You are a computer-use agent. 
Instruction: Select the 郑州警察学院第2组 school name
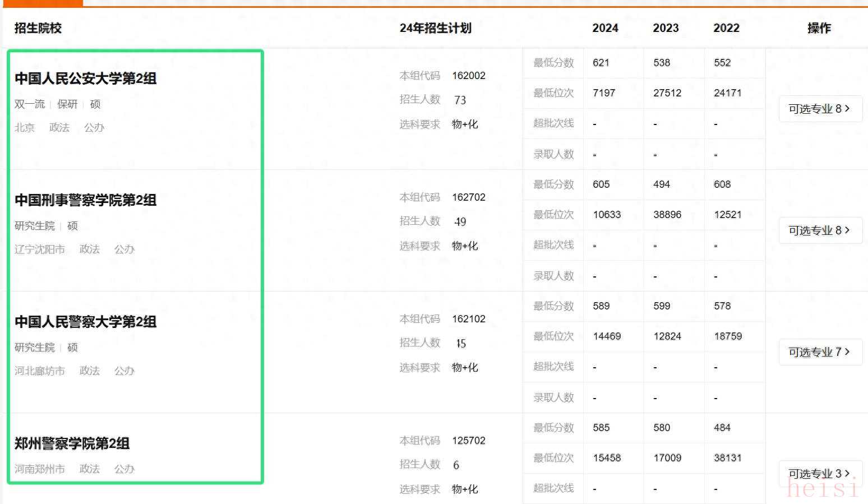coord(72,443)
